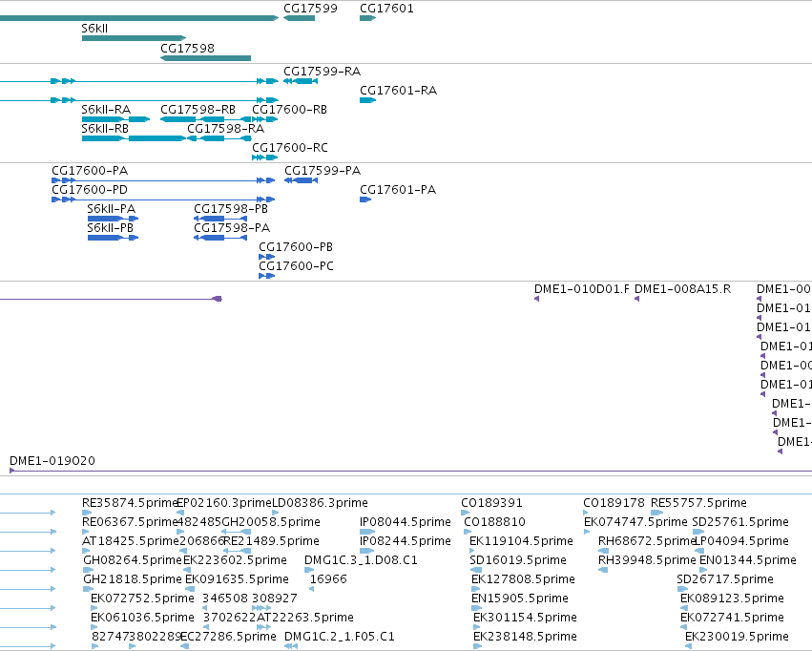Click the CG17598-RA transcript label
This screenshot has height=651, width=812.
[226, 129]
